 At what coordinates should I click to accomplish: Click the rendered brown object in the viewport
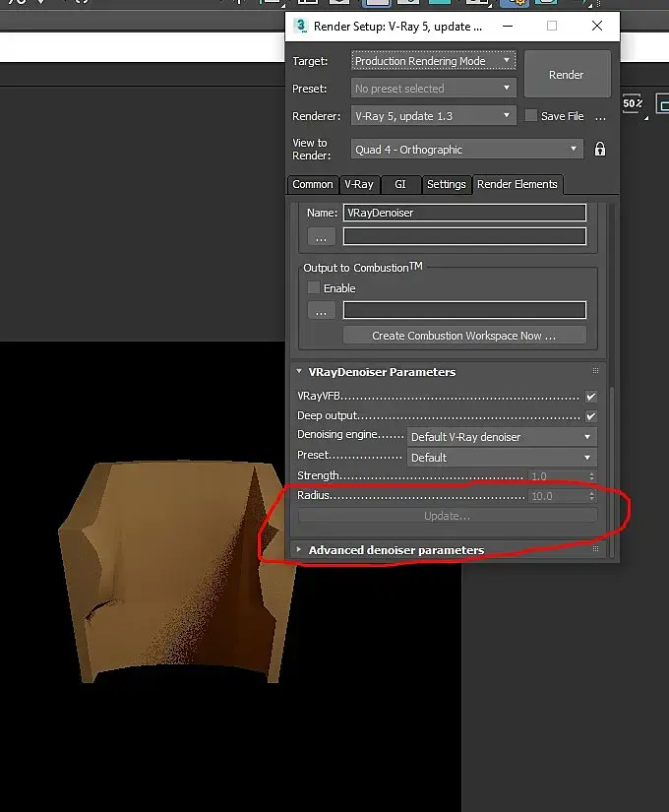[176, 570]
